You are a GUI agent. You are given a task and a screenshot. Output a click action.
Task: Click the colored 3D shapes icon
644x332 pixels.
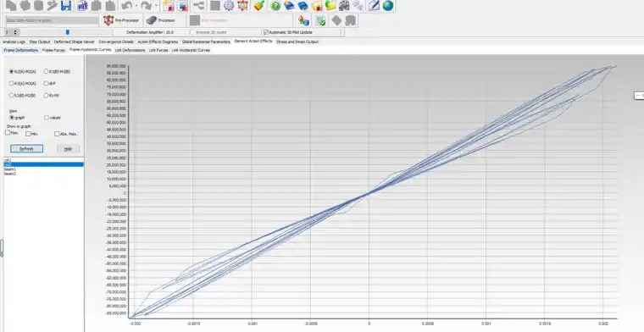304,20
